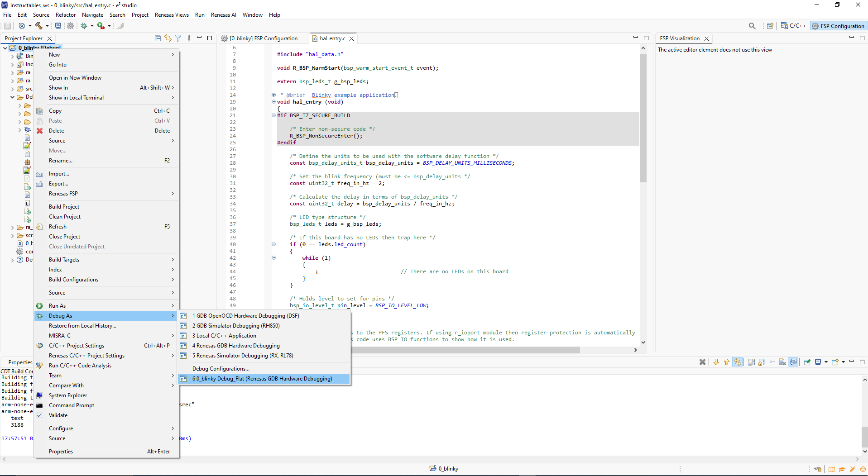Open Project Explorer view menu dots icon
The height and width of the screenshot is (476, 868).
[x=189, y=38]
